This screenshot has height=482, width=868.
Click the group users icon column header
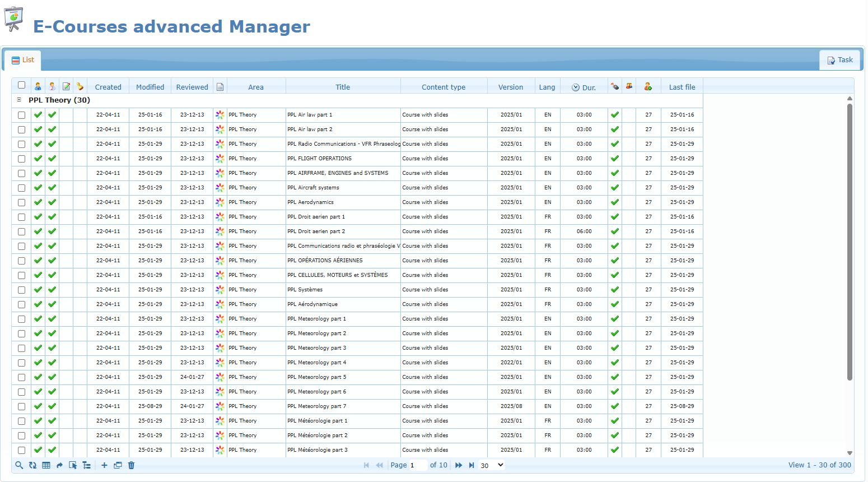[629, 86]
